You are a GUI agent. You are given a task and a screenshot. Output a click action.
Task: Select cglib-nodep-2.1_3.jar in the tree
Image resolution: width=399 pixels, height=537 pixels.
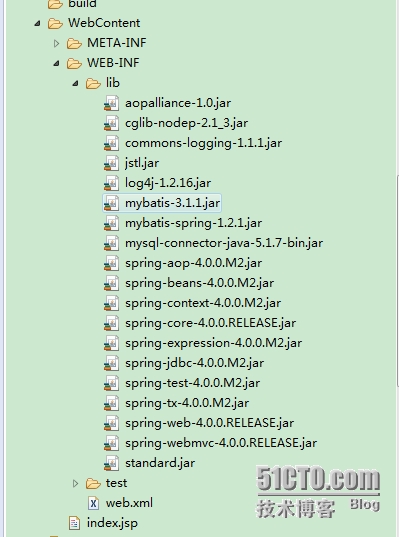coord(187,123)
